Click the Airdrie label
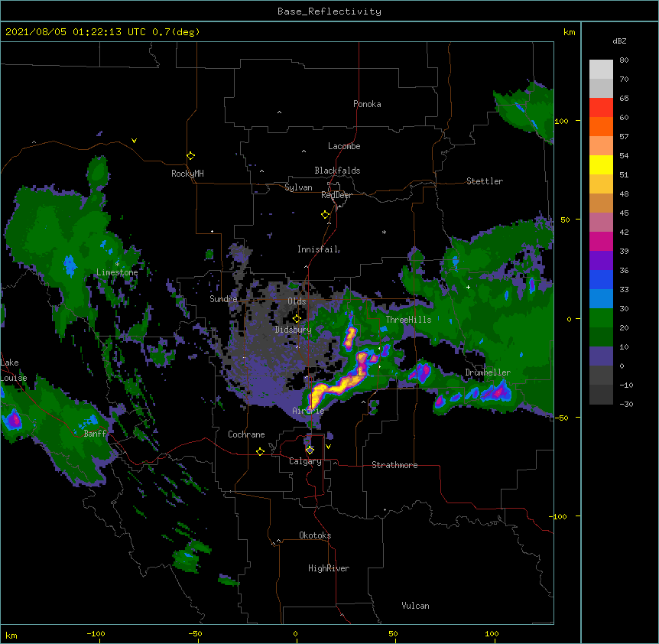Image resolution: width=659 pixels, height=644 pixels. tap(309, 411)
